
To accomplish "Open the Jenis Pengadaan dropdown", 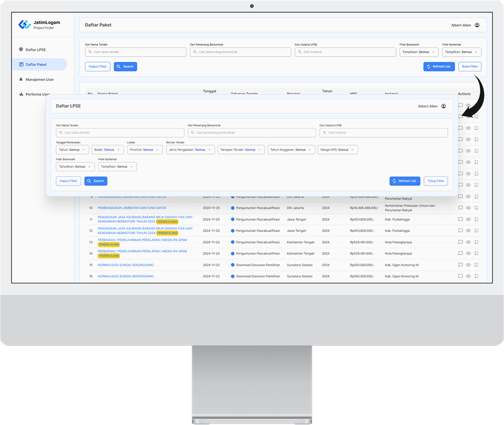I will coord(190,150).
